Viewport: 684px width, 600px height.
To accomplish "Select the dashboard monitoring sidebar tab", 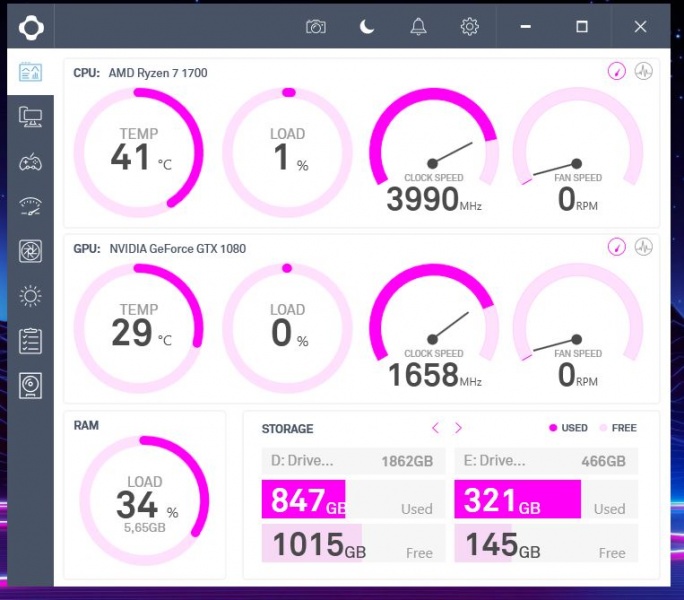I will pyautogui.click(x=30, y=72).
